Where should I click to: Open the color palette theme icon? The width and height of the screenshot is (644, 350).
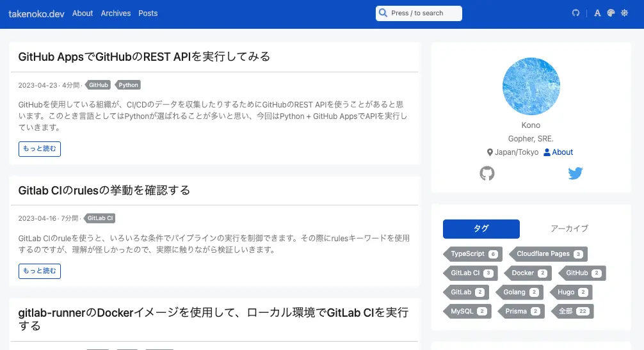(611, 13)
